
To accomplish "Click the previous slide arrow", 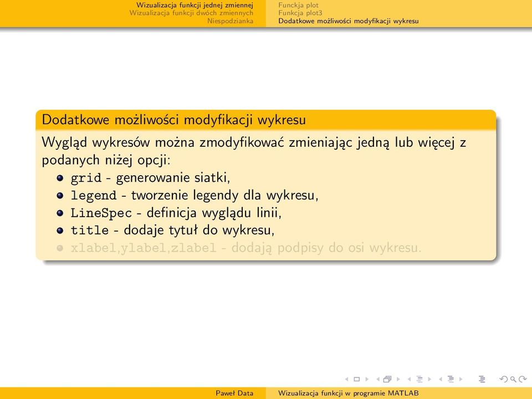I will point(347,379).
